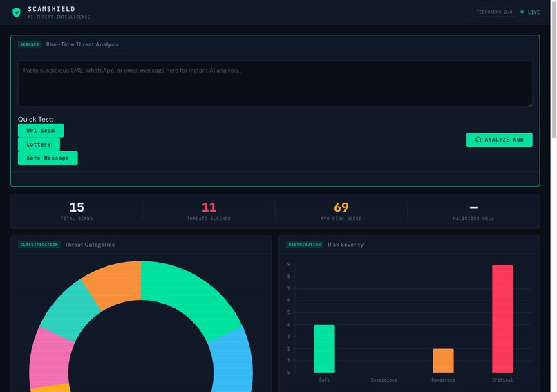The image size is (557, 392).
Task: Click the blue donut chart segment
Action: (x=233, y=361)
